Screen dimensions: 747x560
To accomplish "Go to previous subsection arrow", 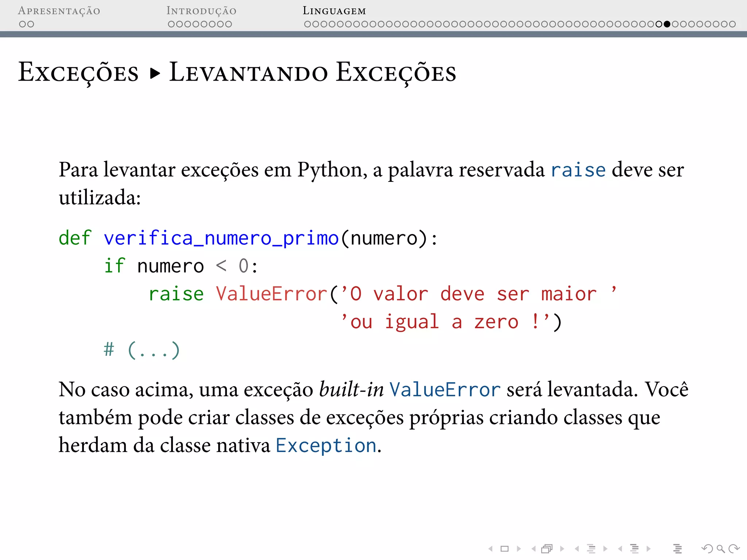I will pos(577,549).
